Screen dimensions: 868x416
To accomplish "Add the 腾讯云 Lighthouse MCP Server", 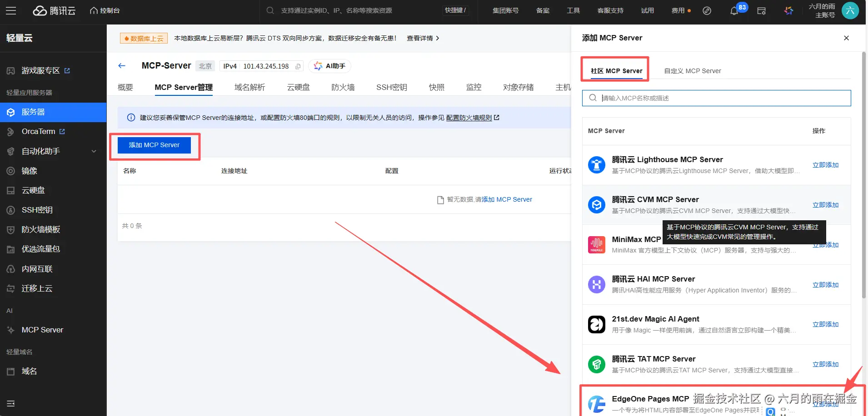I will 825,165.
